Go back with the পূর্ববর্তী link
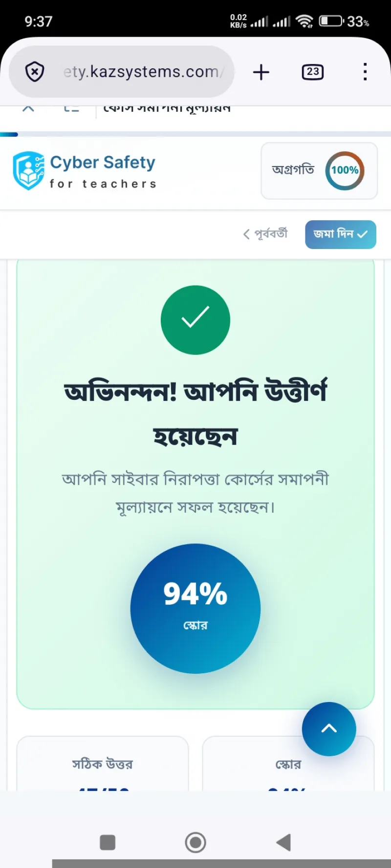 click(x=265, y=234)
